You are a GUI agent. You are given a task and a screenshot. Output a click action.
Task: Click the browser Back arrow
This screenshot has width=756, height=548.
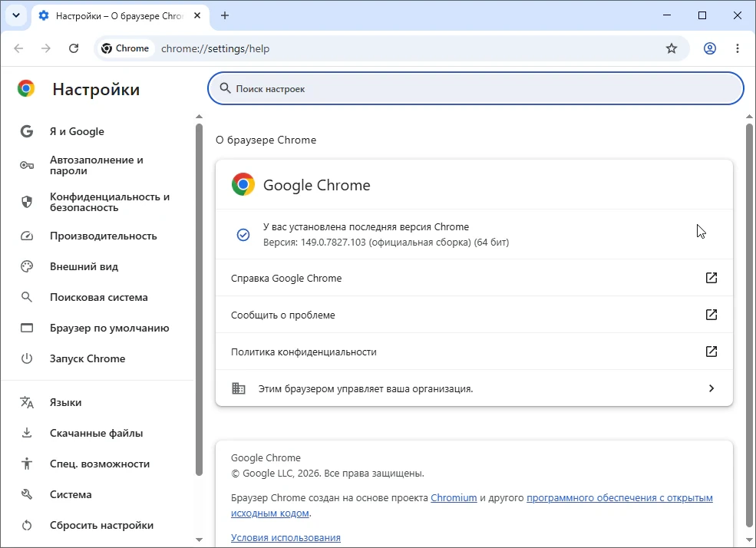click(18, 48)
